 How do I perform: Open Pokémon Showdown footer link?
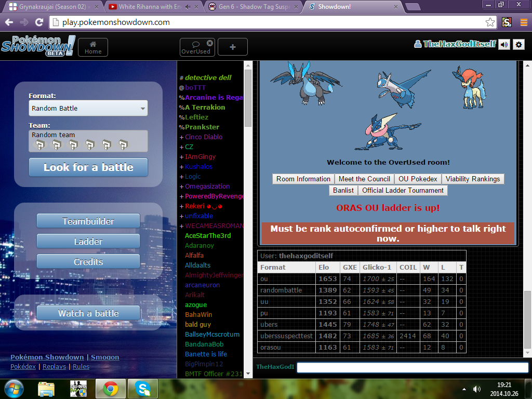point(47,357)
